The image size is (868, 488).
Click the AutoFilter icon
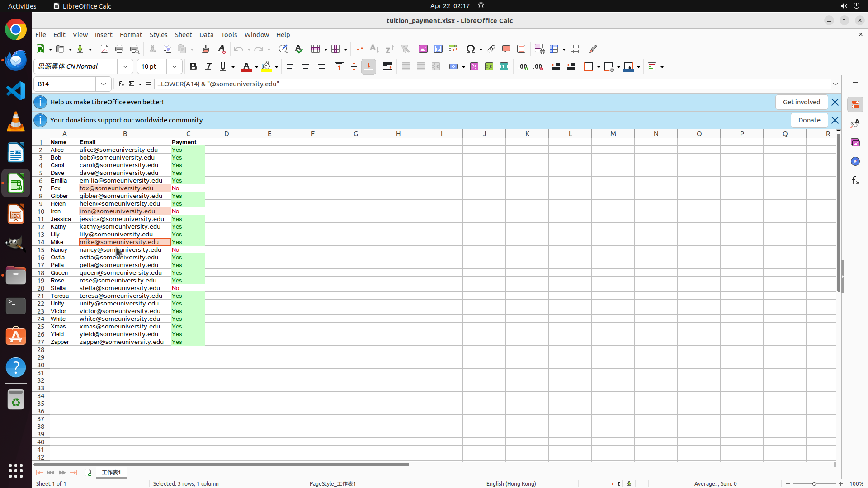(405, 49)
